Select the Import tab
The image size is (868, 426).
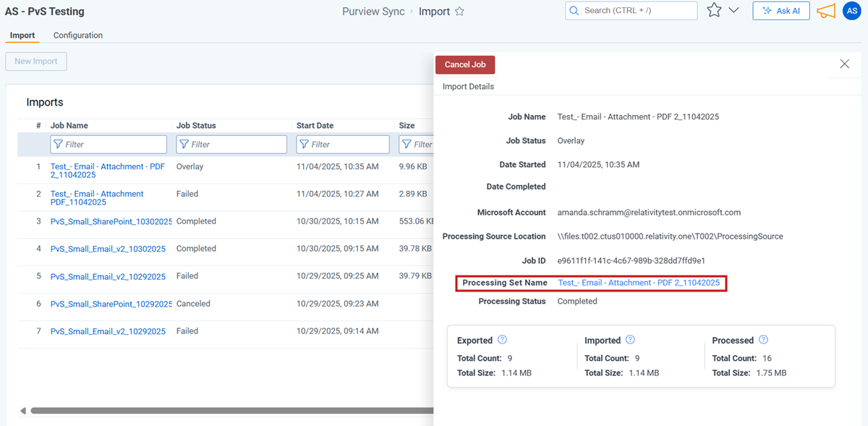pyautogui.click(x=22, y=35)
